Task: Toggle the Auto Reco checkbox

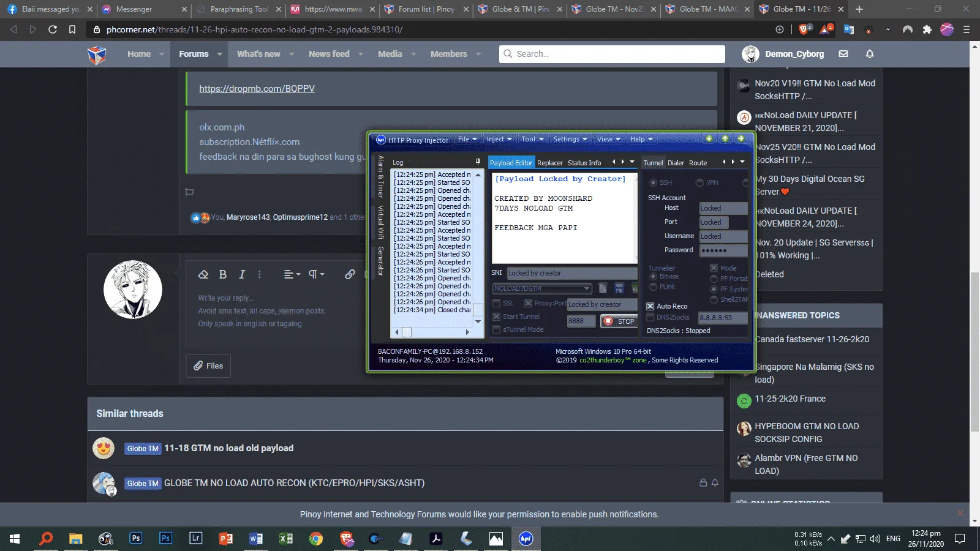Action: pyautogui.click(x=650, y=306)
